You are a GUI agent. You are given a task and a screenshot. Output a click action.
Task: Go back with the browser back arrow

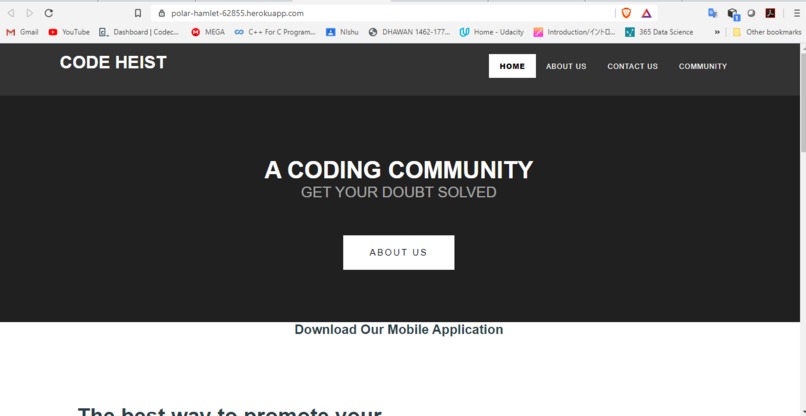pos(10,13)
